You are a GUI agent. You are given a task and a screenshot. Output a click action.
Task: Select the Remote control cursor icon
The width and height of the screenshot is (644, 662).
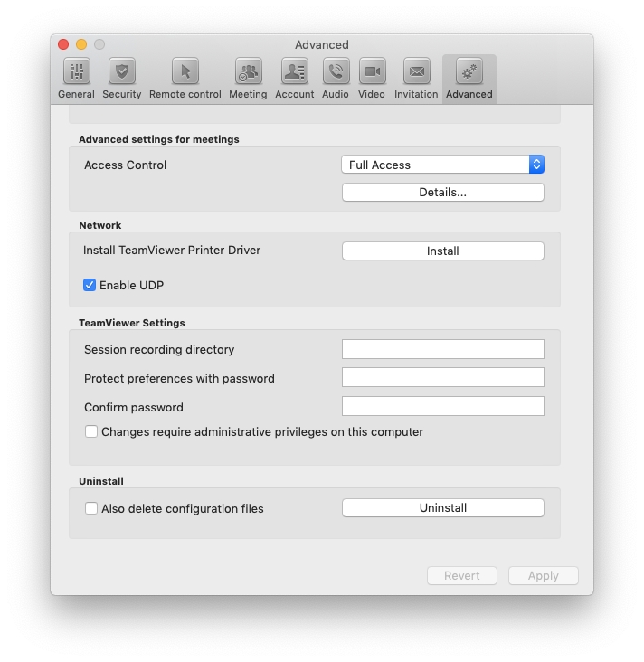185,72
